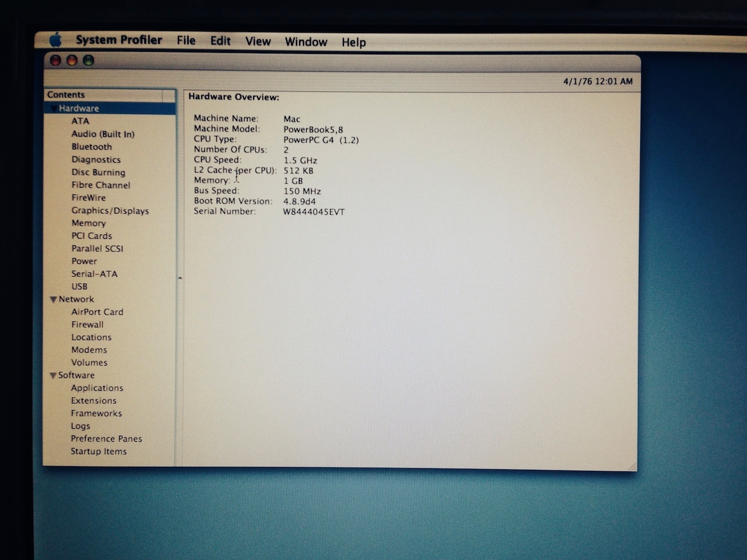Image resolution: width=747 pixels, height=560 pixels.
Task: Show Power information
Action: (x=84, y=261)
